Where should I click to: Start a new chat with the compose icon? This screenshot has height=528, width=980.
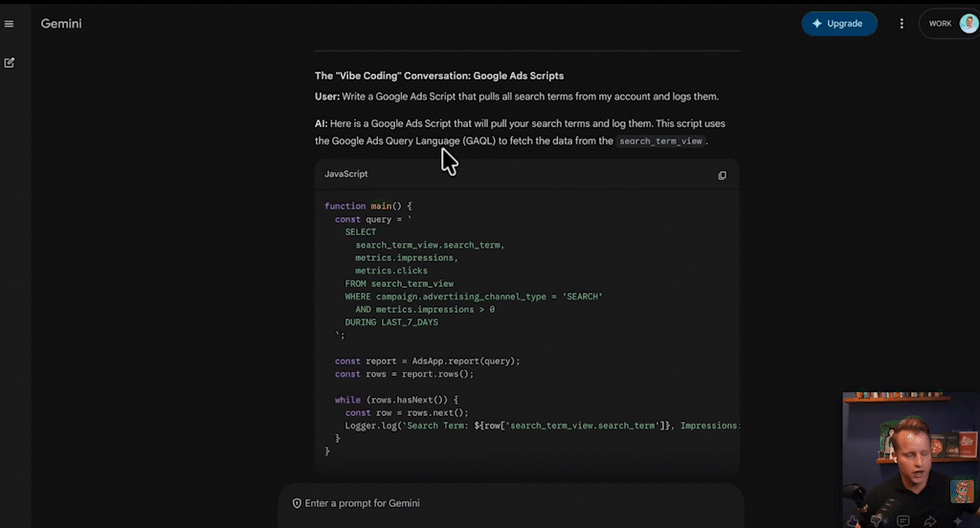pyautogui.click(x=10, y=62)
